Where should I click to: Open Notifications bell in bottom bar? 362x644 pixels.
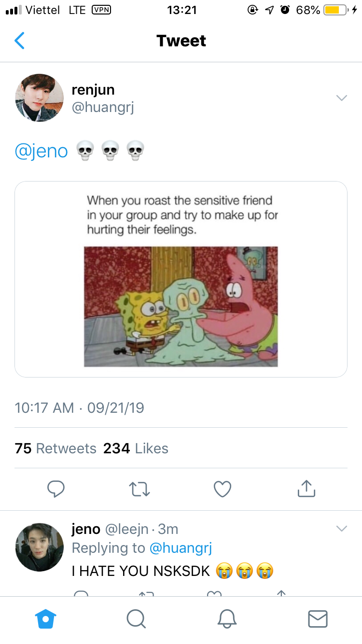pos(227,618)
